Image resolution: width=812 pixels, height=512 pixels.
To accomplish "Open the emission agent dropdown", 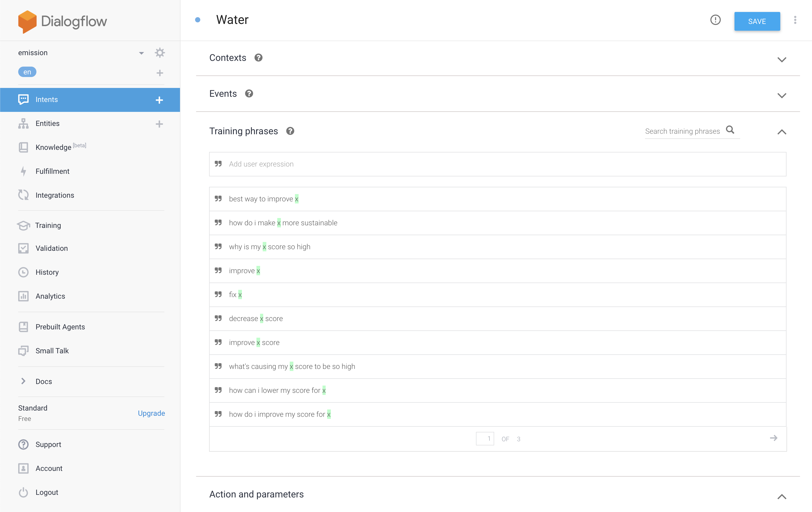I will coord(141,53).
